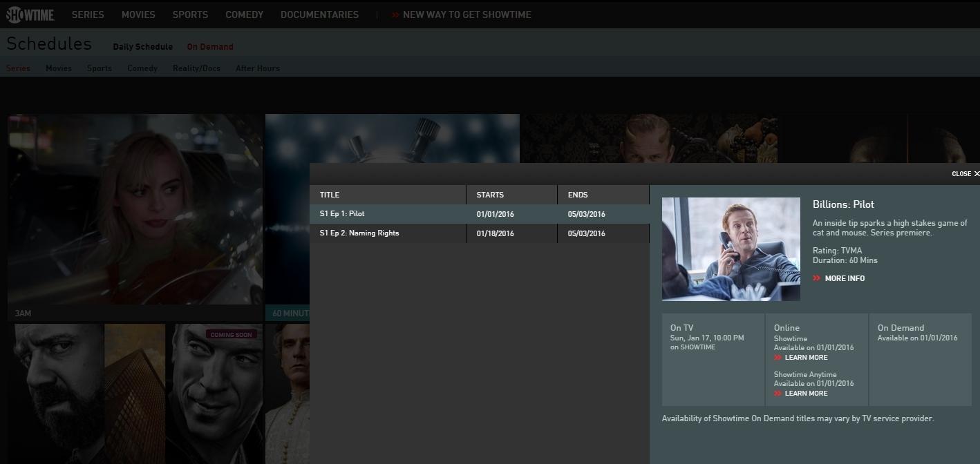Click the Billions: Pilot episode thumbnail

(x=731, y=249)
